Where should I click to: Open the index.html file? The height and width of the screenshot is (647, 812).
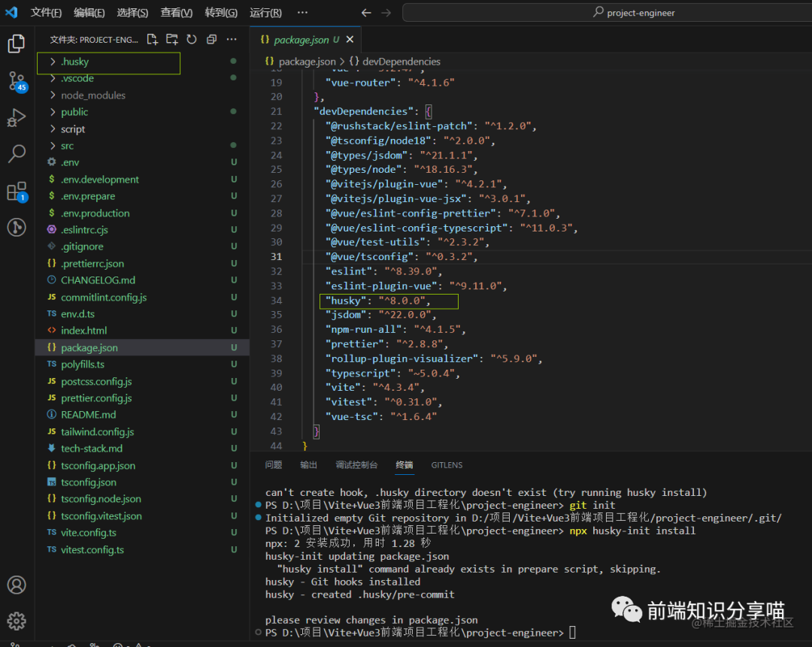coord(142,330)
